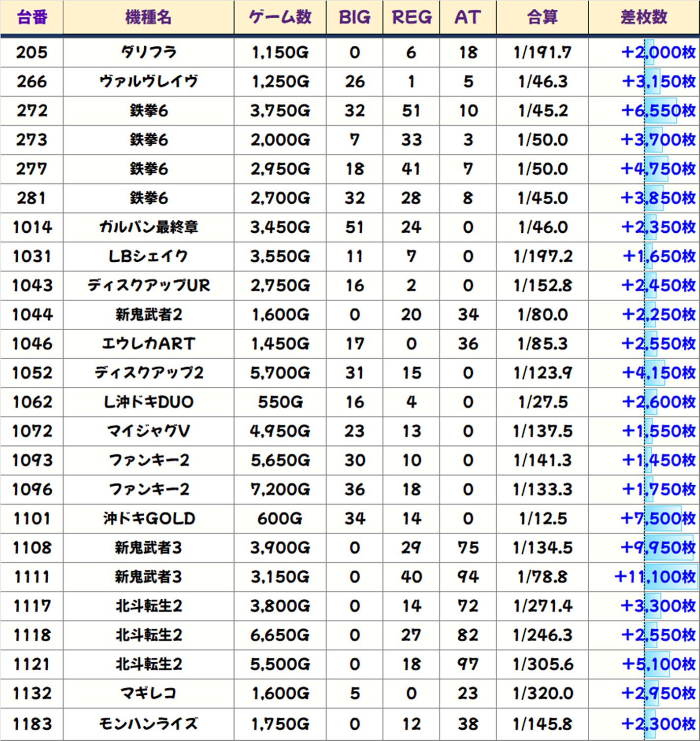Image resolution: width=700 pixels, height=741 pixels.
Task: Select the REG column header
Action: pos(411,17)
